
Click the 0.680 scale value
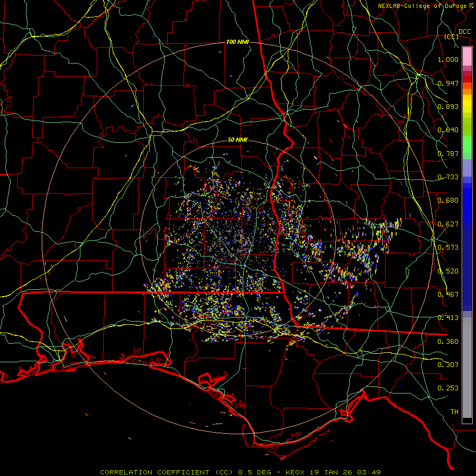pyautogui.click(x=448, y=200)
